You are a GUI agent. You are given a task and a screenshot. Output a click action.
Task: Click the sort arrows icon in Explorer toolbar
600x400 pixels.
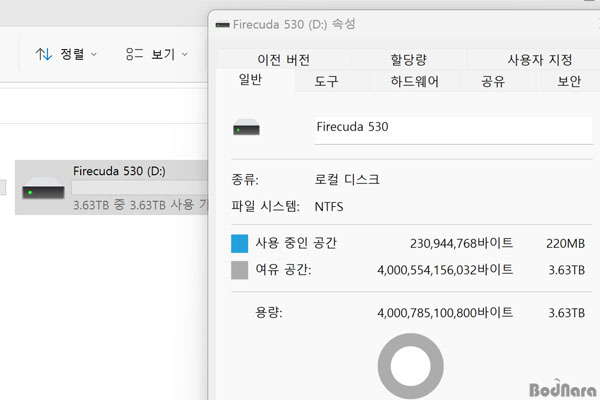pyautogui.click(x=44, y=54)
